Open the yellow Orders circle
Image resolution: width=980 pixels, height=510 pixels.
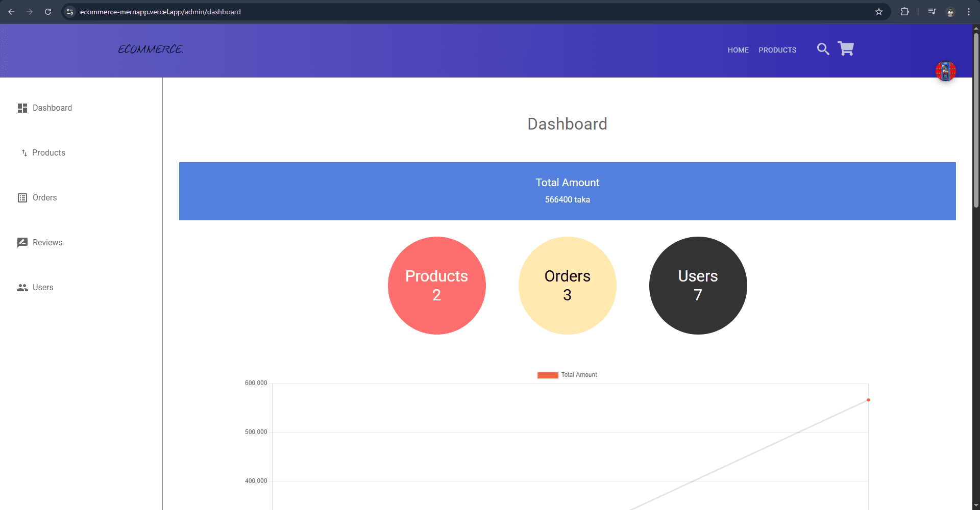[x=567, y=286]
